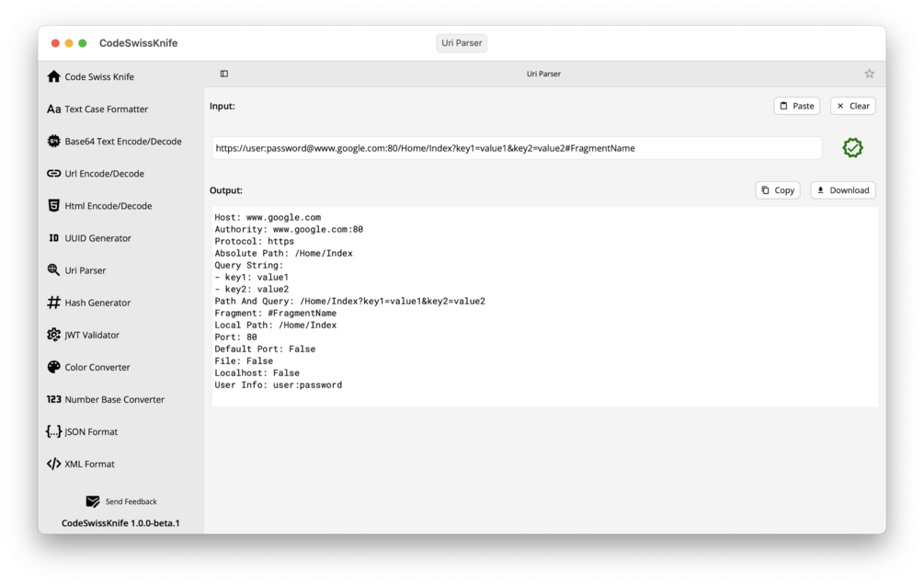924x584 pixels.
Task: Click the Color Converter palette icon
Action: (53, 367)
